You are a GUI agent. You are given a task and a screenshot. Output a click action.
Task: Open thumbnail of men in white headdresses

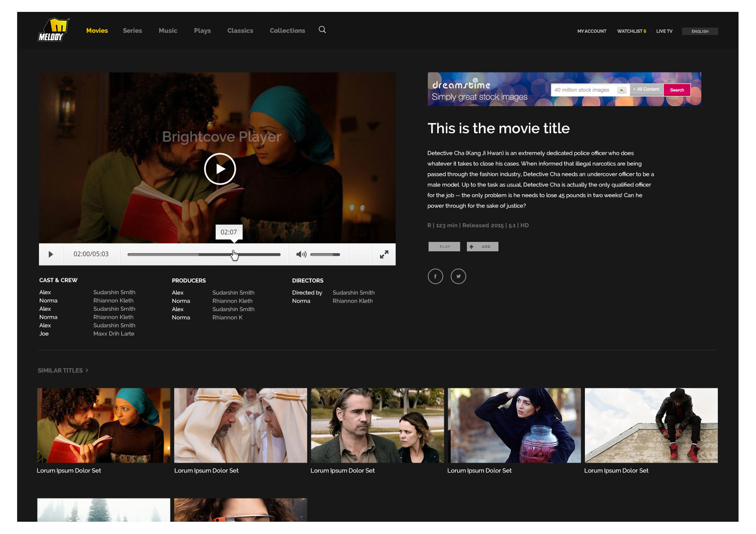coord(241,425)
